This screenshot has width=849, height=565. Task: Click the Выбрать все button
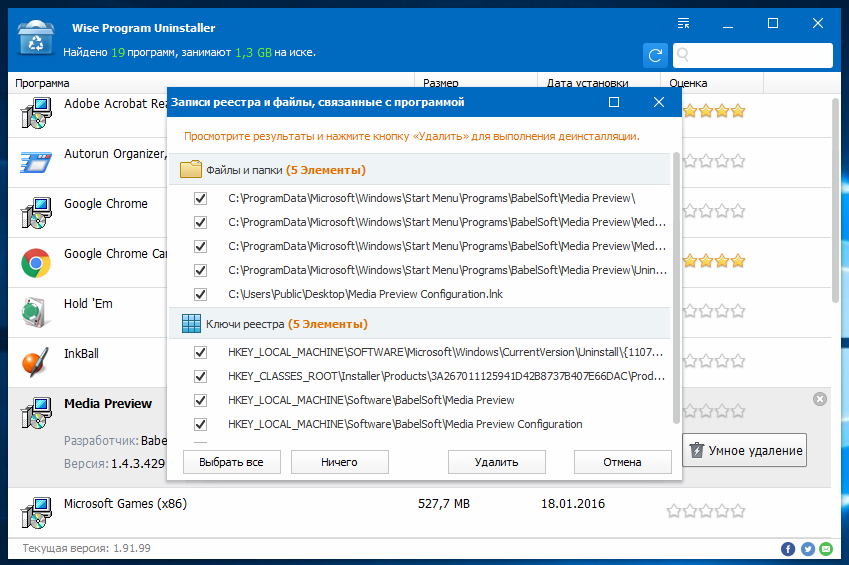point(232,462)
